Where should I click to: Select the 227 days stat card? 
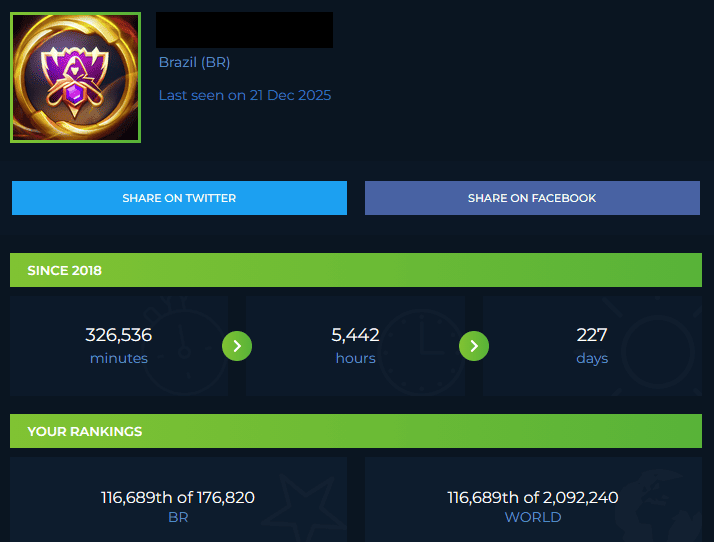coord(592,346)
